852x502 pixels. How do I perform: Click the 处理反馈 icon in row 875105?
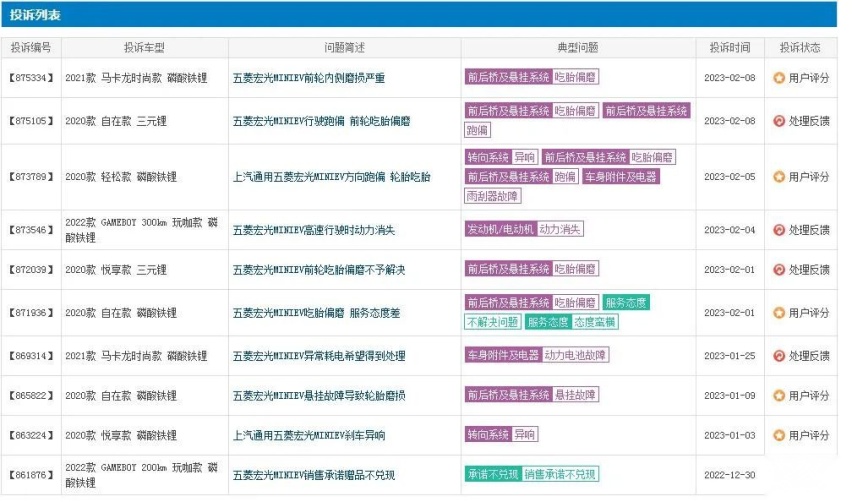779,121
